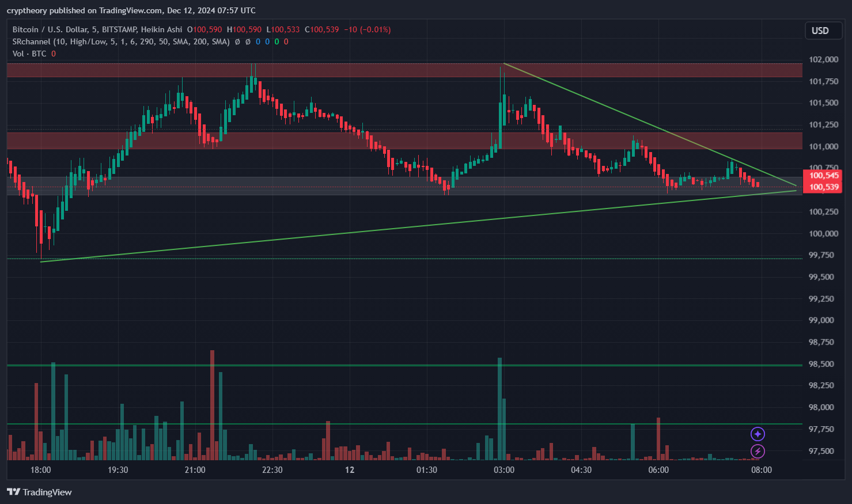The height and width of the screenshot is (504, 852).
Task: Click the 01:30 time axis label
Action: pos(427,470)
